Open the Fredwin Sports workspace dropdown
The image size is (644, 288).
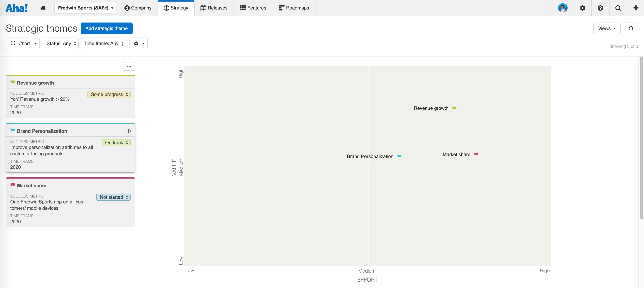coord(85,8)
